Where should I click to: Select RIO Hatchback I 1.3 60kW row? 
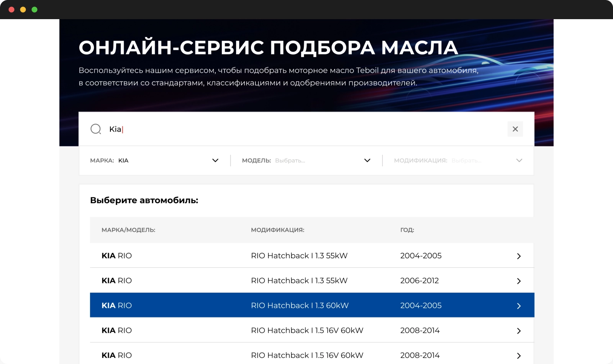(x=300, y=305)
